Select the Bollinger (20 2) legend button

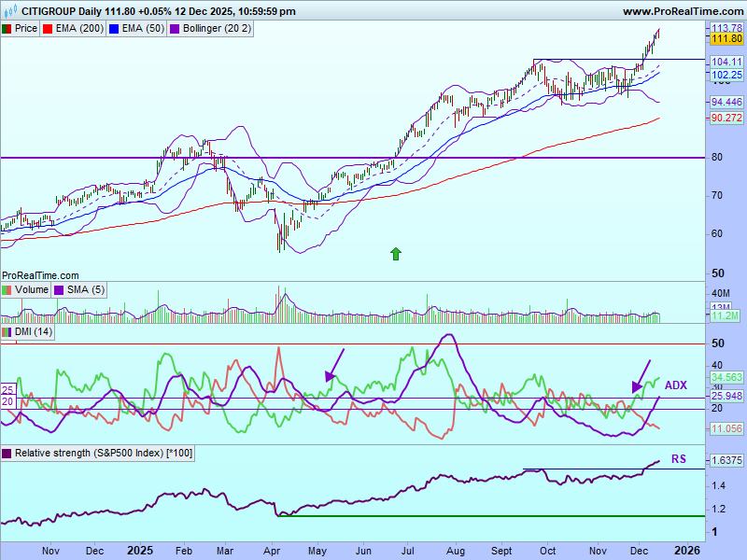click(211, 29)
